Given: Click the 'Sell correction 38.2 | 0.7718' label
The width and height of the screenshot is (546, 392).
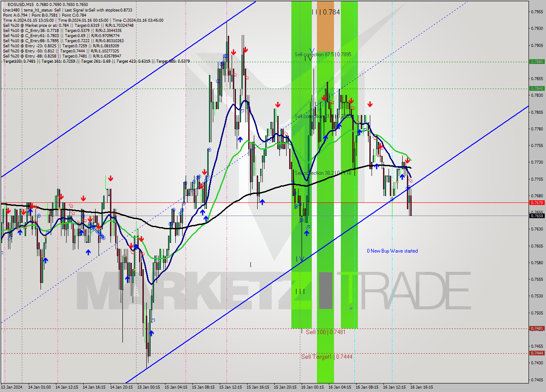Looking at the screenshot, I should [x=323, y=173].
